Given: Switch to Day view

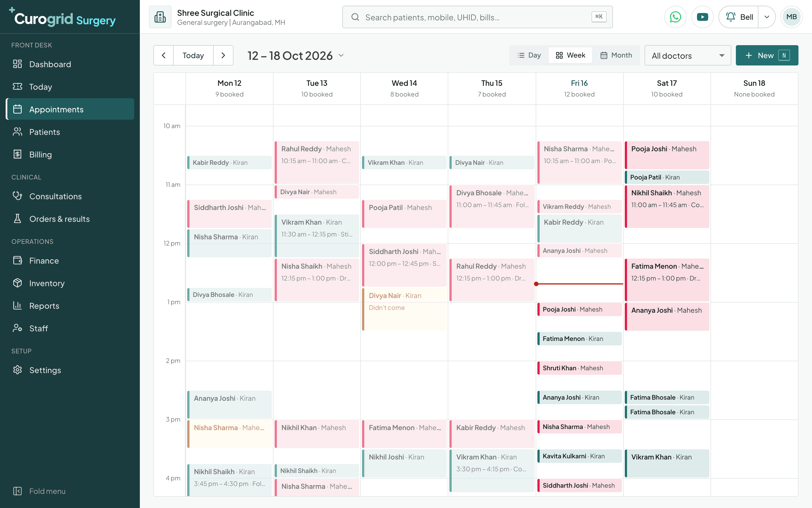Looking at the screenshot, I should pyautogui.click(x=529, y=55).
